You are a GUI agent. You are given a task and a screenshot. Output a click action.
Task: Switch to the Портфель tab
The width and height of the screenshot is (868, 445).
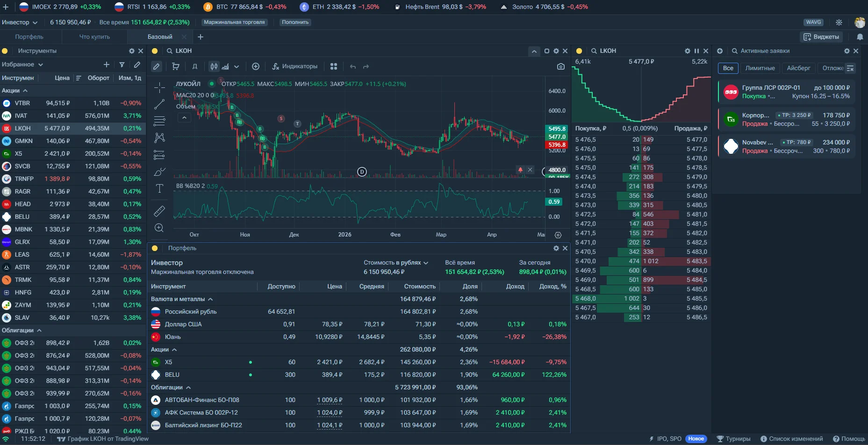[29, 37]
